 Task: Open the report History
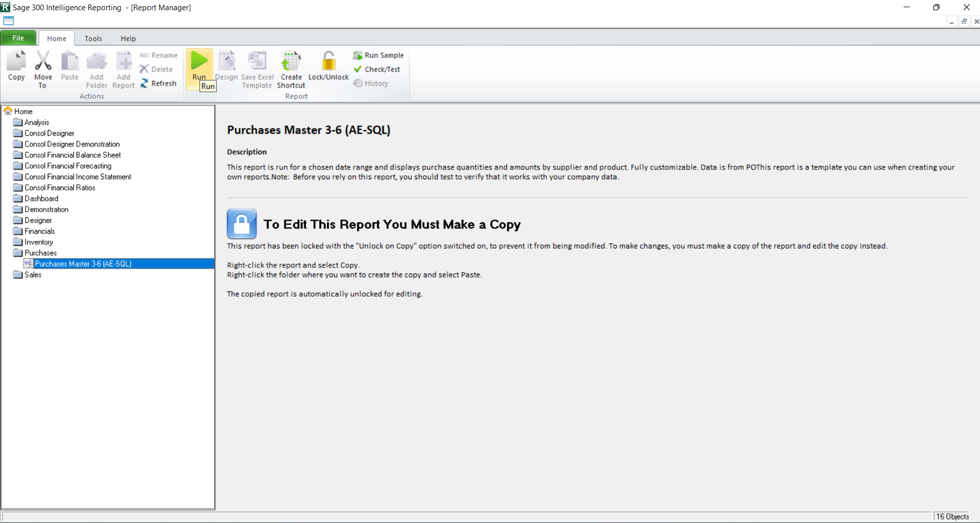click(371, 83)
